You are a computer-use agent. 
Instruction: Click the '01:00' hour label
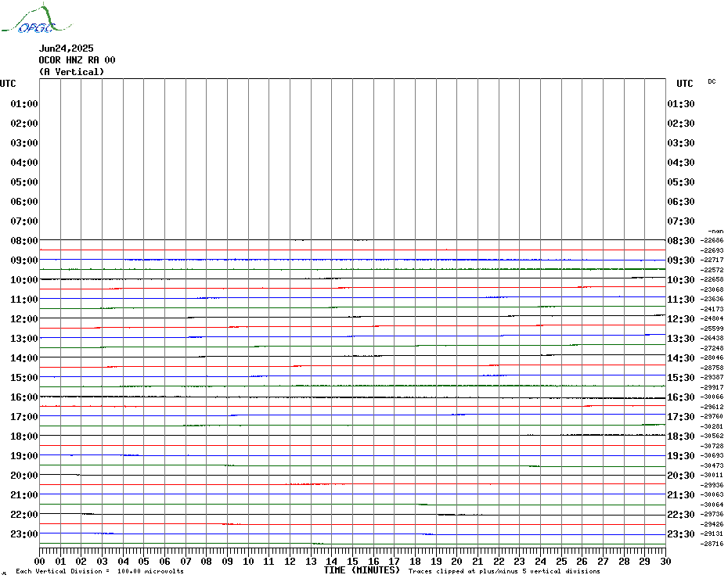coord(24,103)
